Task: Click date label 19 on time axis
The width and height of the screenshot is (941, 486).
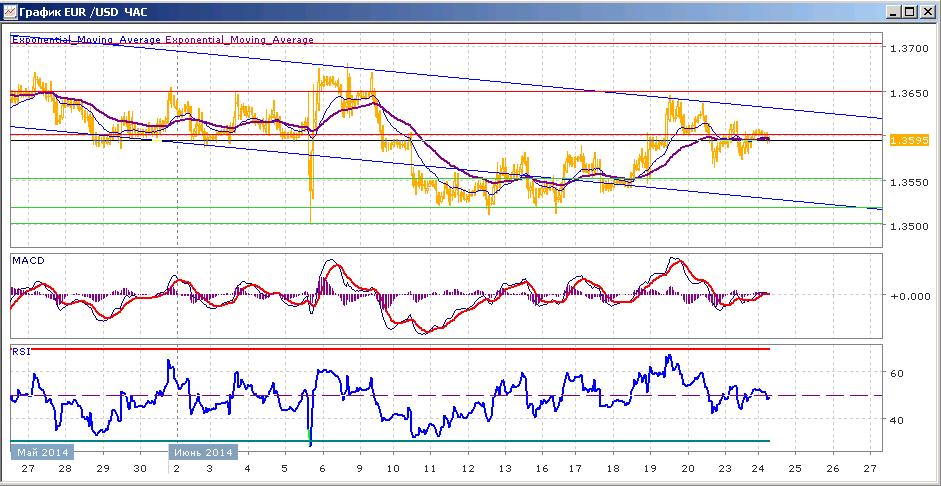Action: [651, 469]
